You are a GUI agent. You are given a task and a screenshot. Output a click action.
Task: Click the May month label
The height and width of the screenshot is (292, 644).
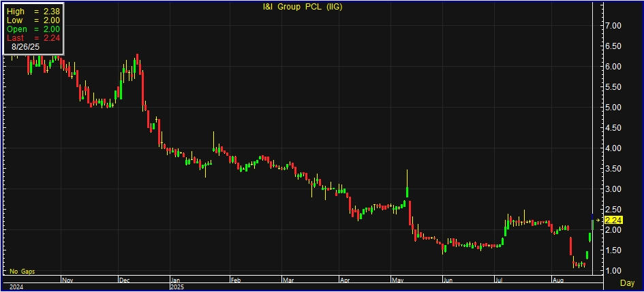coord(398,280)
